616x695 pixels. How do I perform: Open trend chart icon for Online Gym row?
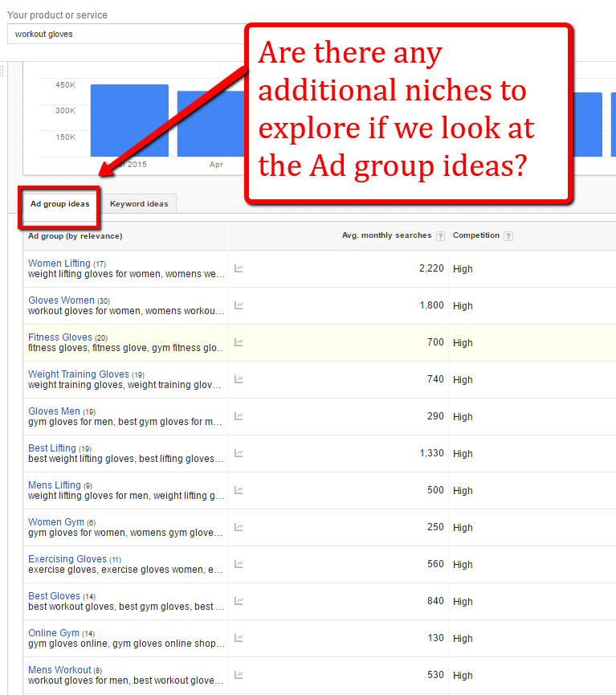(239, 638)
